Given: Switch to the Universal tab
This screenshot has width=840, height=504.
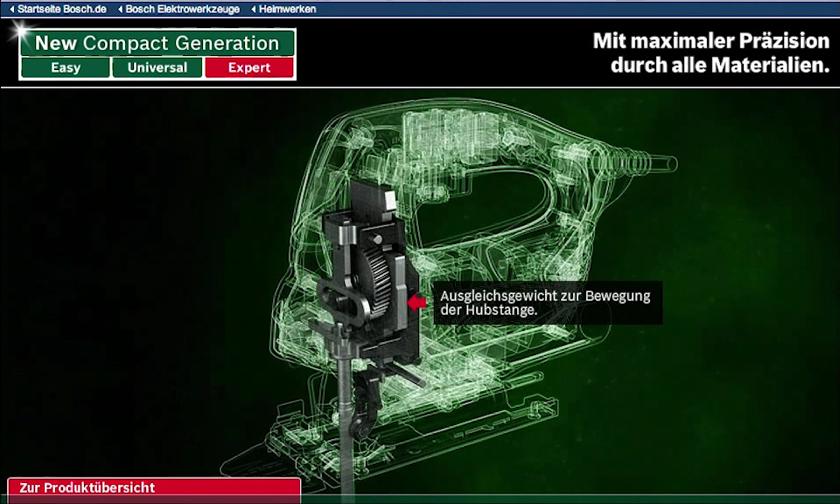Looking at the screenshot, I should (x=157, y=67).
